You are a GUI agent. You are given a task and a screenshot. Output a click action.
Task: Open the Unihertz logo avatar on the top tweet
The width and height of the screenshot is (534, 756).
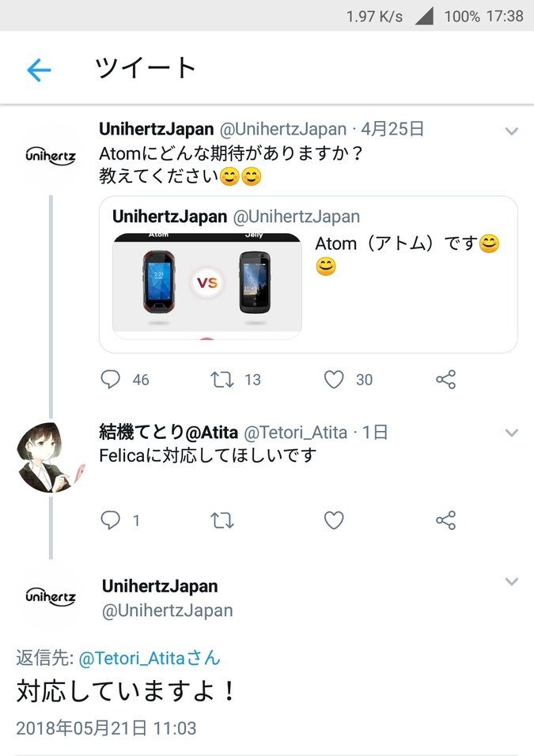(x=50, y=155)
